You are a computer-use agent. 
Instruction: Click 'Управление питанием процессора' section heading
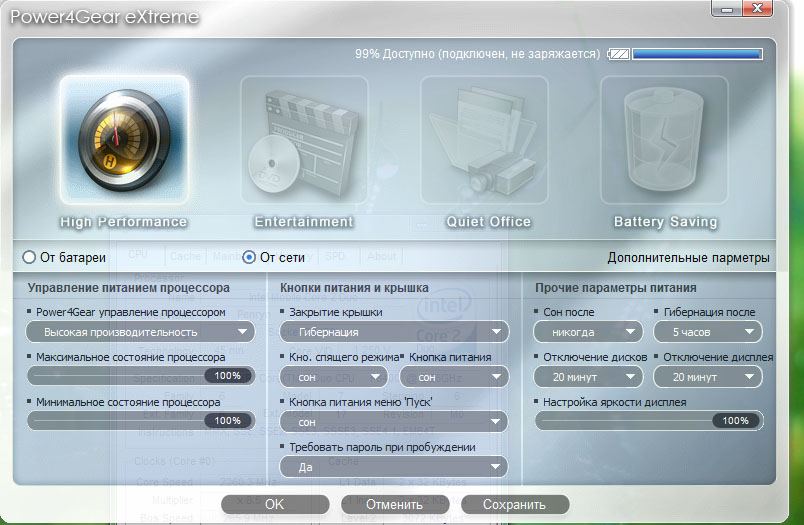click(x=129, y=288)
